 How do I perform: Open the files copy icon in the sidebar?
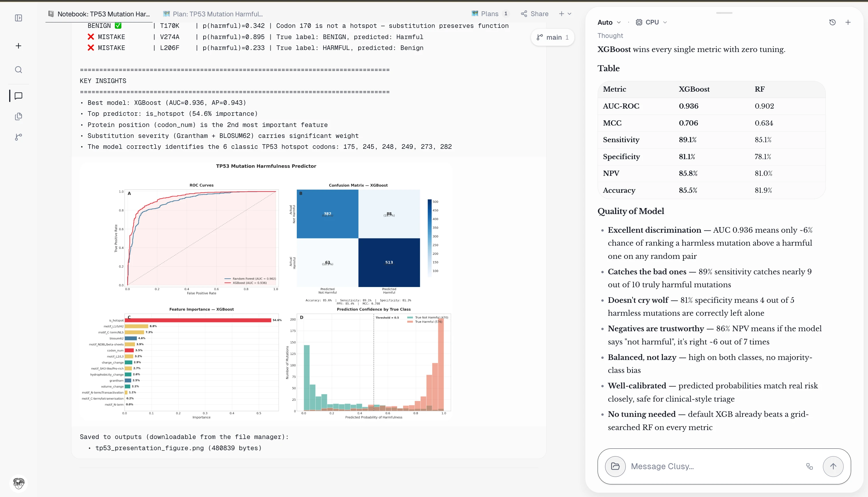pos(18,116)
